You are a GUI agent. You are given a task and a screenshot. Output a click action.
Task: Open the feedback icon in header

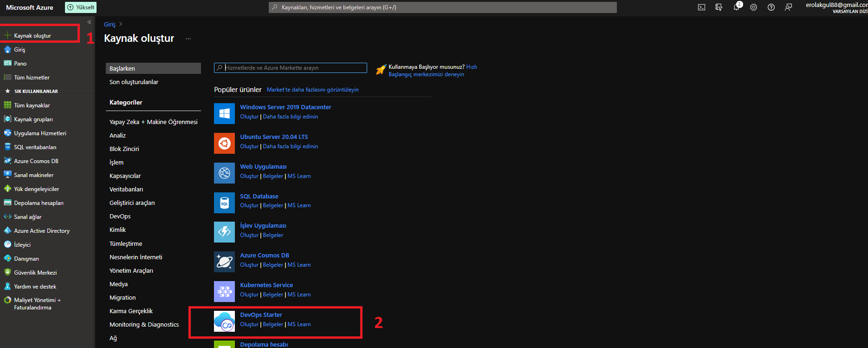[x=788, y=7]
